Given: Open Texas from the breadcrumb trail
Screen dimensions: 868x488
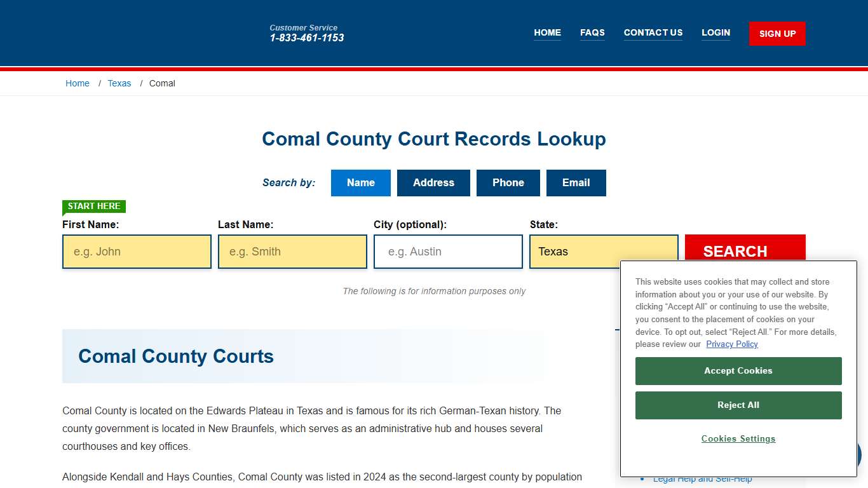Looking at the screenshot, I should coord(119,83).
